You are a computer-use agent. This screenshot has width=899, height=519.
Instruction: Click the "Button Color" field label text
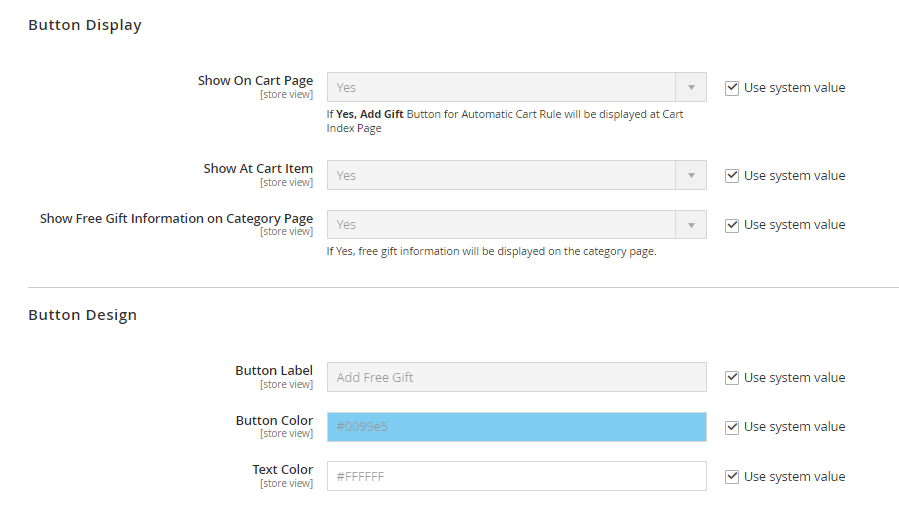tap(274, 421)
